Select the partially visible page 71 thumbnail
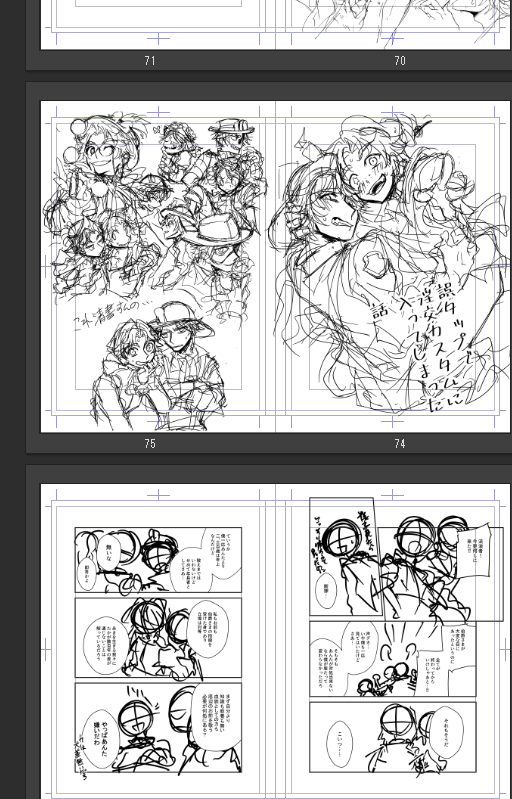512x799 pixels. [158, 24]
